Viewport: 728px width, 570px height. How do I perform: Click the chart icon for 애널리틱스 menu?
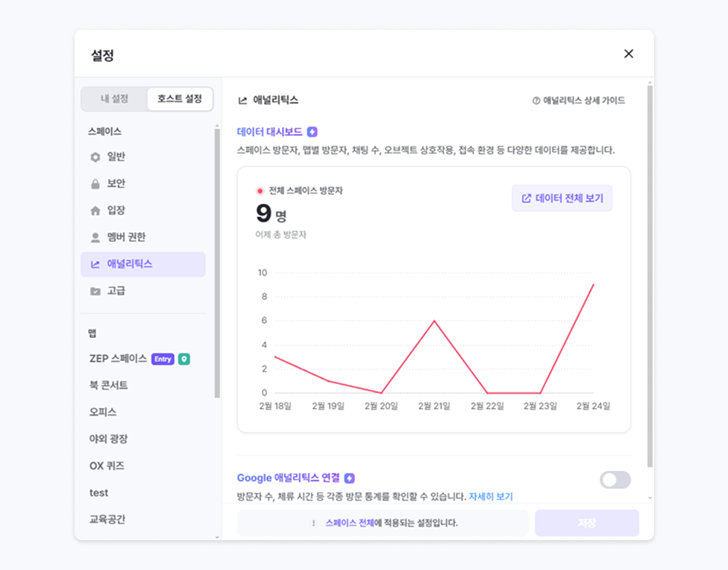coord(95,264)
